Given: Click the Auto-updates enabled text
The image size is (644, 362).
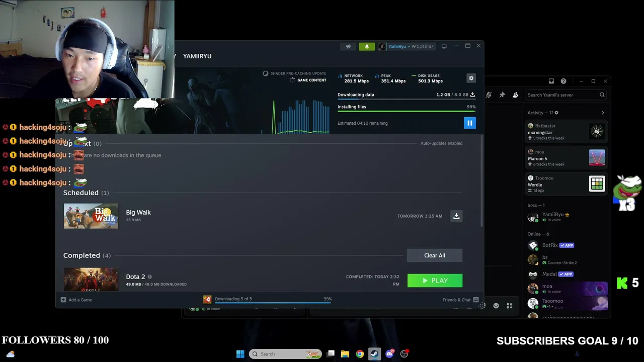Looking at the screenshot, I should point(441,143).
